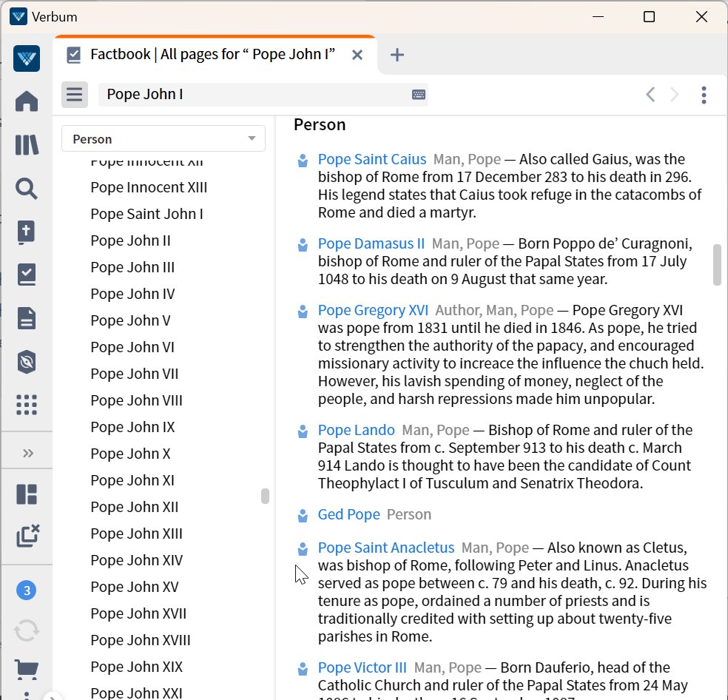Image resolution: width=728 pixels, height=700 pixels.
Task: Open the Search magnifier icon
Action: click(x=27, y=189)
